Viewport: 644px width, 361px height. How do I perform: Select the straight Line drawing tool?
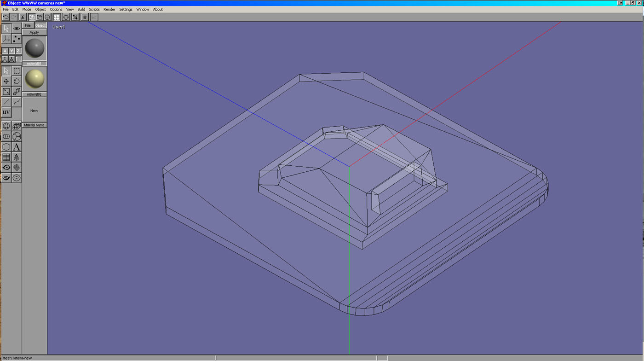click(x=6, y=102)
